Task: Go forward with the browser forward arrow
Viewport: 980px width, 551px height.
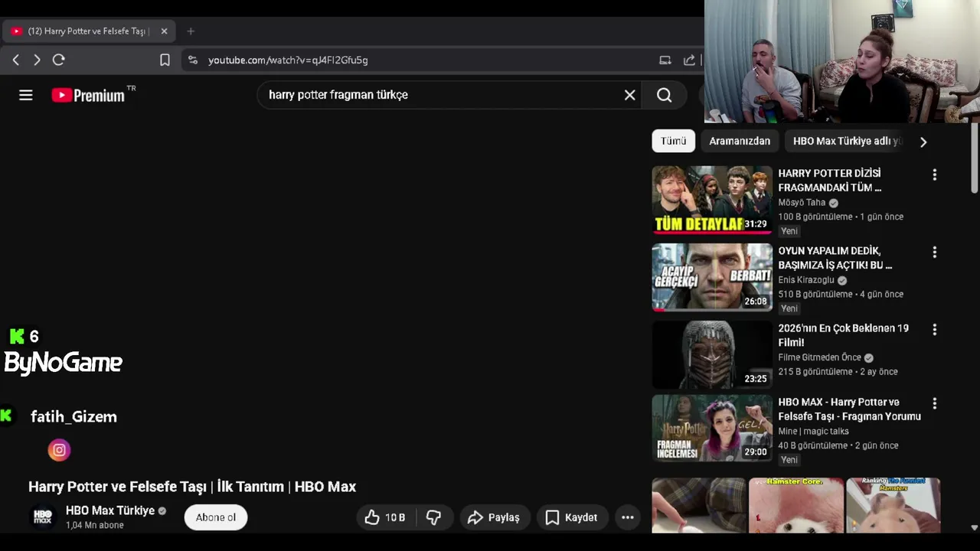Action: 37,60
